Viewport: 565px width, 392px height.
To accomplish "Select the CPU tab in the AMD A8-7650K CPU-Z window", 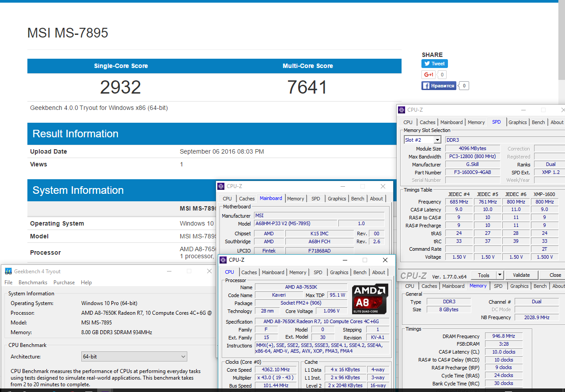I will pyautogui.click(x=229, y=272).
